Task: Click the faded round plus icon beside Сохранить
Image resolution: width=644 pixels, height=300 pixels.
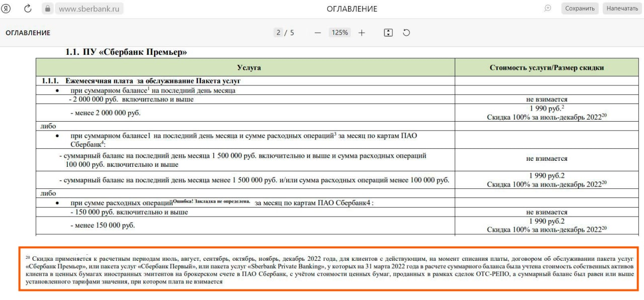Action: pos(548,9)
